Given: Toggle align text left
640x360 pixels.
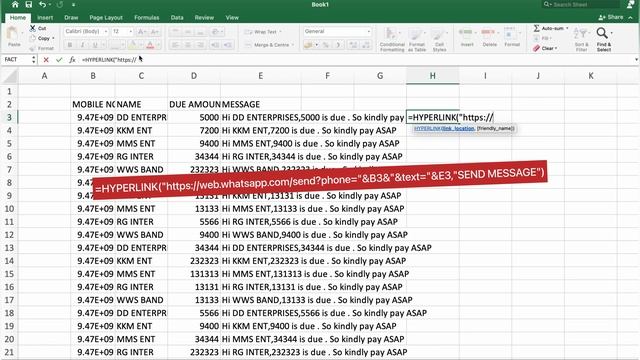Looking at the screenshot, I should [175, 44].
